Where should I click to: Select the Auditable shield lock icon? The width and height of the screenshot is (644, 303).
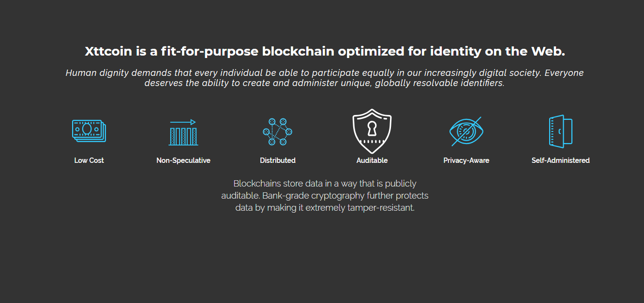click(372, 131)
